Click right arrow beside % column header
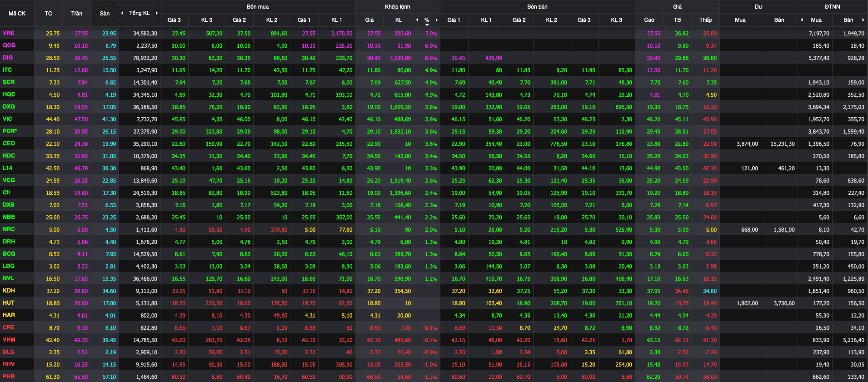 coord(437,20)
